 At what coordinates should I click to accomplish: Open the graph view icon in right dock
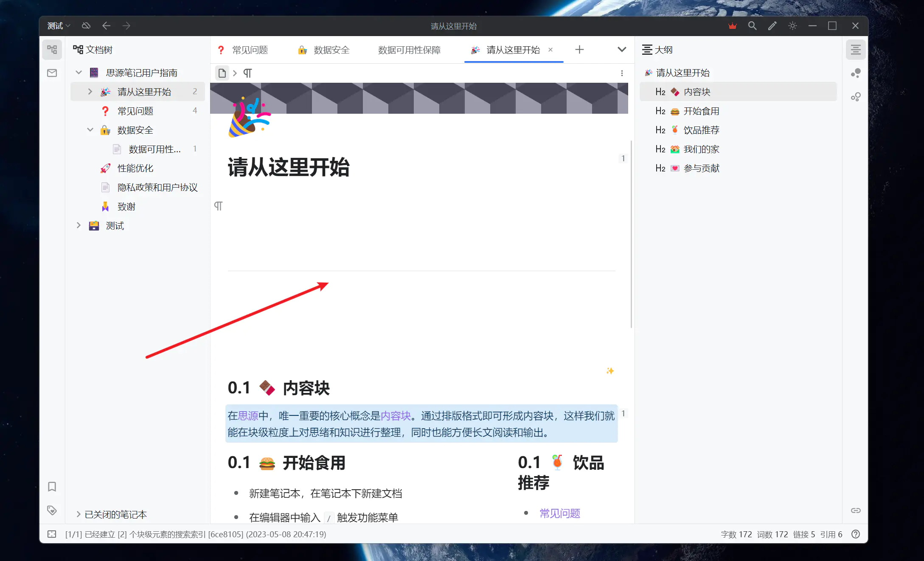click(x=856, y=73)
